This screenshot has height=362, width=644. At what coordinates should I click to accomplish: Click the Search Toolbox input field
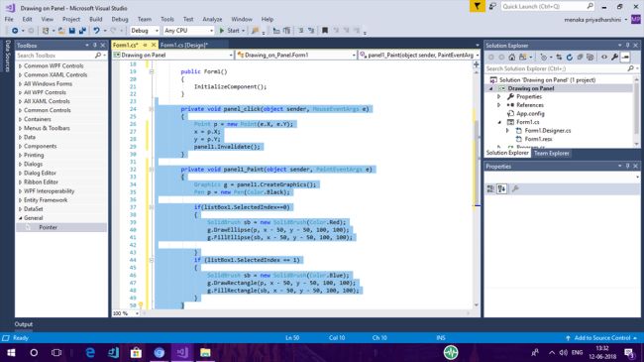[56, 56]
